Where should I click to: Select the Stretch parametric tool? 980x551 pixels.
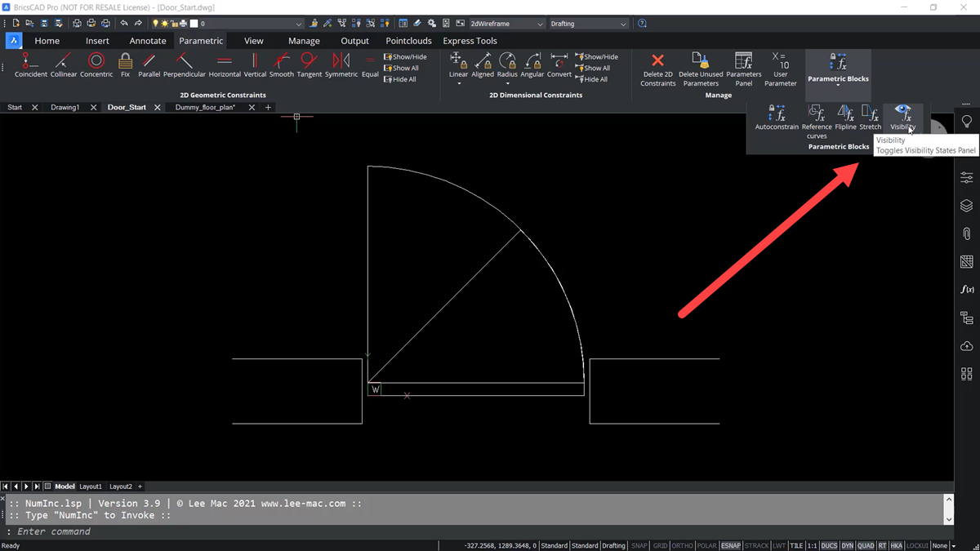[x=871, y=116]
